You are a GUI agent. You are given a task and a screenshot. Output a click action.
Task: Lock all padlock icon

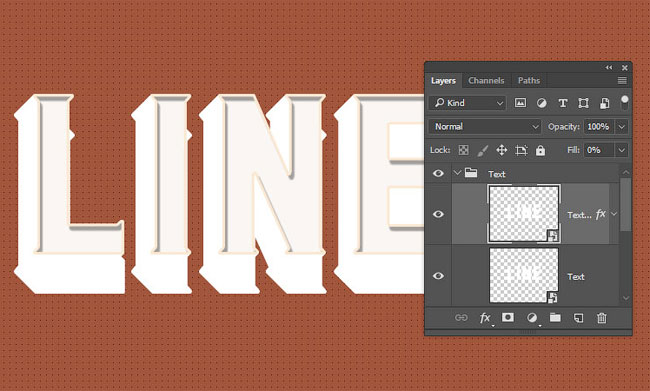tap(540, 150)
